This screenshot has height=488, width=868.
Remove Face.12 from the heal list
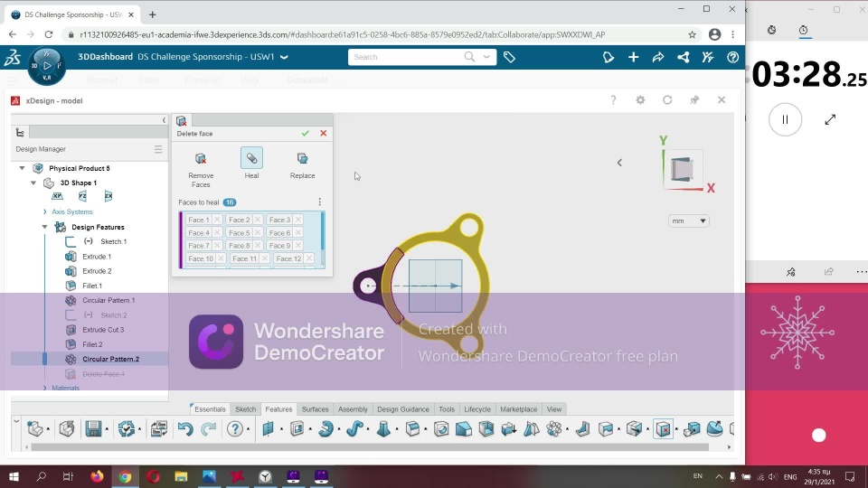click(309, 258)
